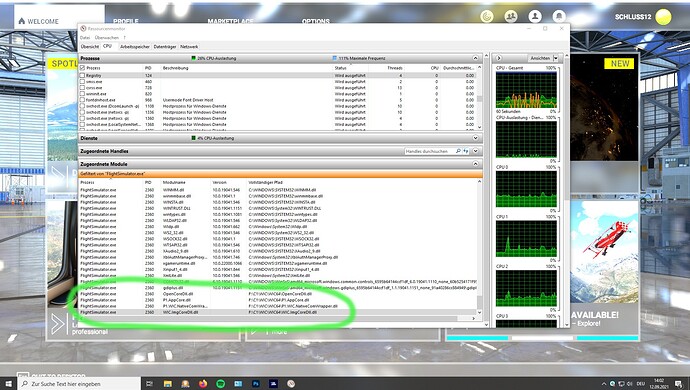
Task: Switch to the Datenträger tab
Action: coord(165,47)
